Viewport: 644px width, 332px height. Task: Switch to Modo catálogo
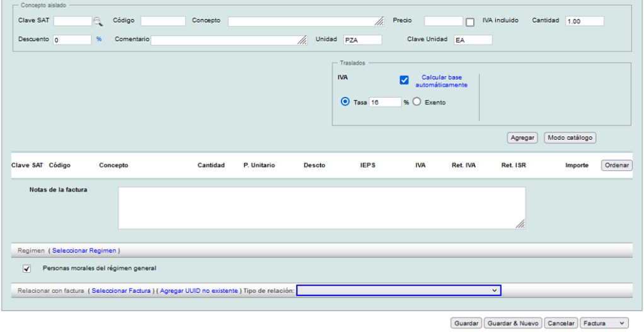(570, 138)
